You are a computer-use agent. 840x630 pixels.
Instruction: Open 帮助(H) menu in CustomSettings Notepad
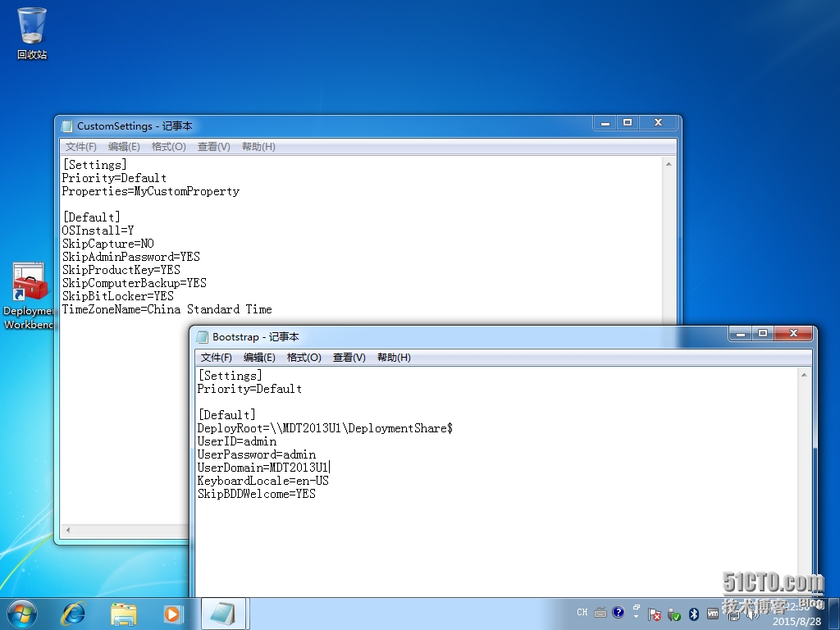pyautogui.click(x=258, y=147)
